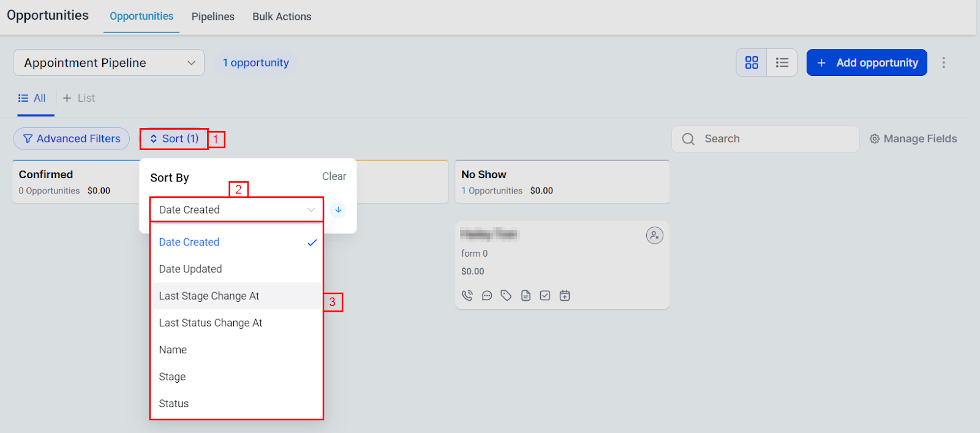Toggle sort direction arrow button

click(338, 209)
